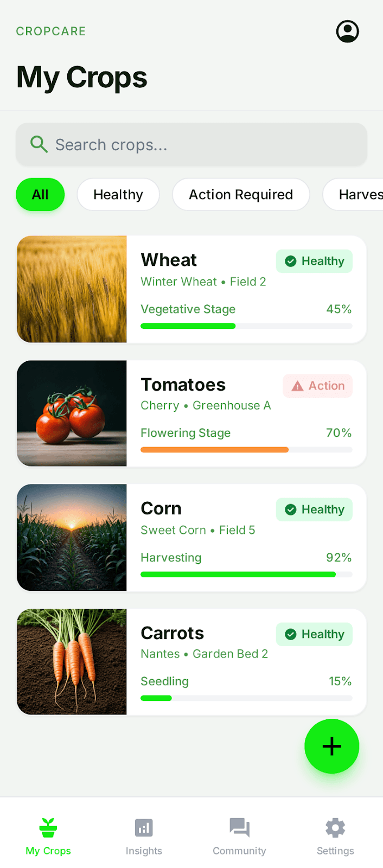Open the Community chat icon
The image size is (383, 868).
pos(239,826)
